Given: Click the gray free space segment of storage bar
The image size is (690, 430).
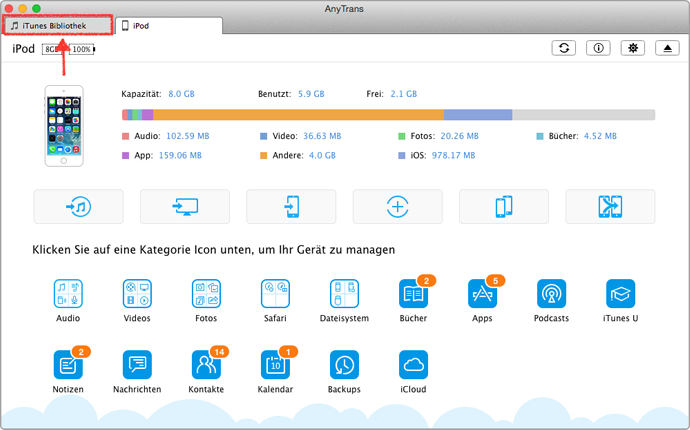Looking at the screenshot, I should point(584,115).
